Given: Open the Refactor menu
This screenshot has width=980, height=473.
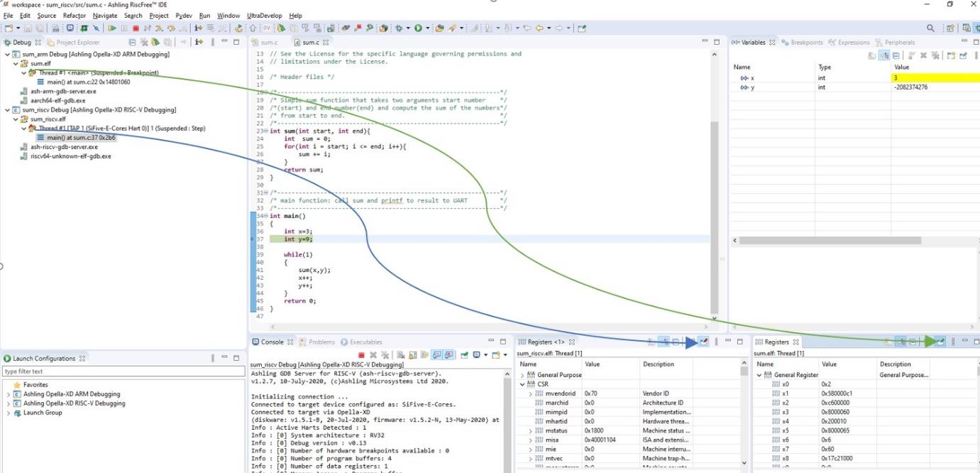Looking at the screenshot, I should coord(75,15).
